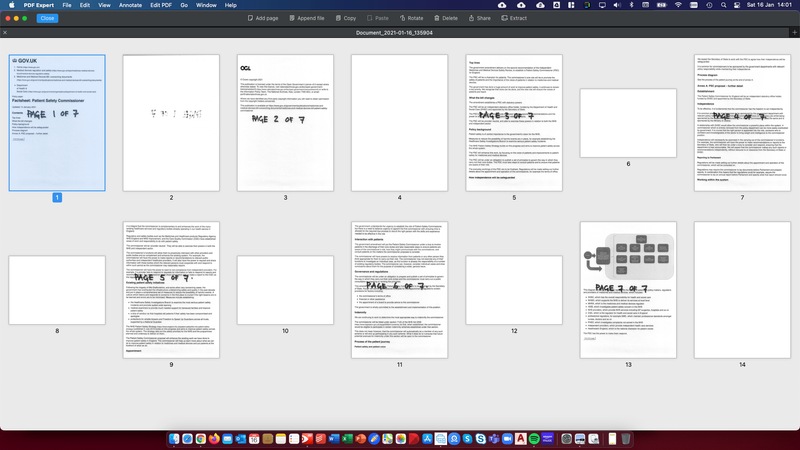The height and width of the screenshot is (450, 800).
Task: Select page 9 thumbnail
Action: pyautogui.click(x=171, y=289)
